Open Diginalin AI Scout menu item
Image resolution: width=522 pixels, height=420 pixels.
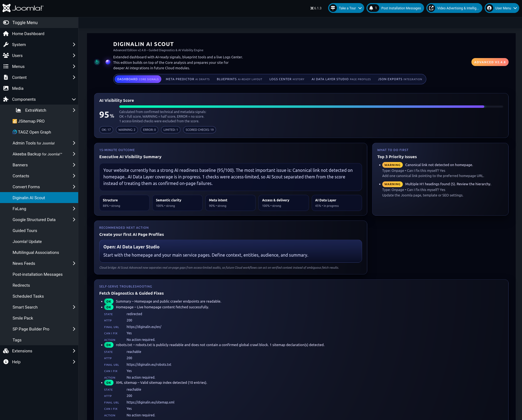click(x=39, y=198)
